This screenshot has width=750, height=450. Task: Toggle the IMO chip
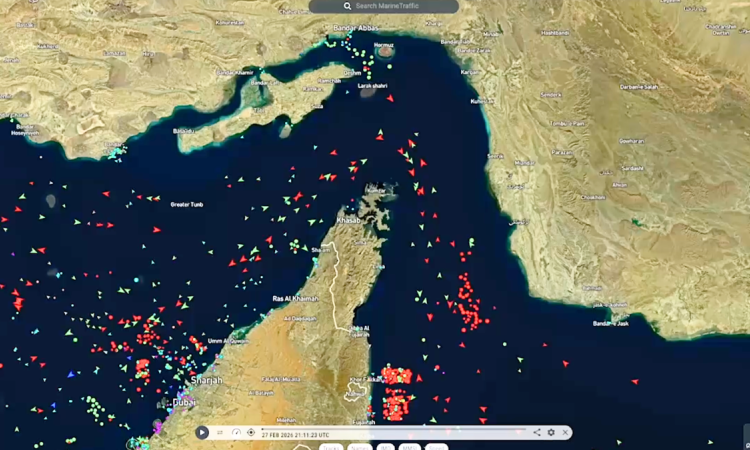point(385,447)
